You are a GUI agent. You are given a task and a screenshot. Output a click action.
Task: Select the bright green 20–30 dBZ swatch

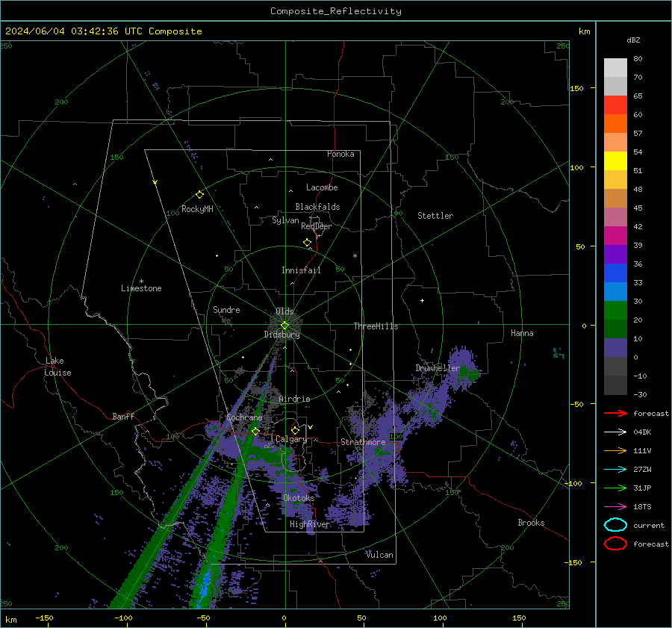pyautogui.click(x=615, y=311)
